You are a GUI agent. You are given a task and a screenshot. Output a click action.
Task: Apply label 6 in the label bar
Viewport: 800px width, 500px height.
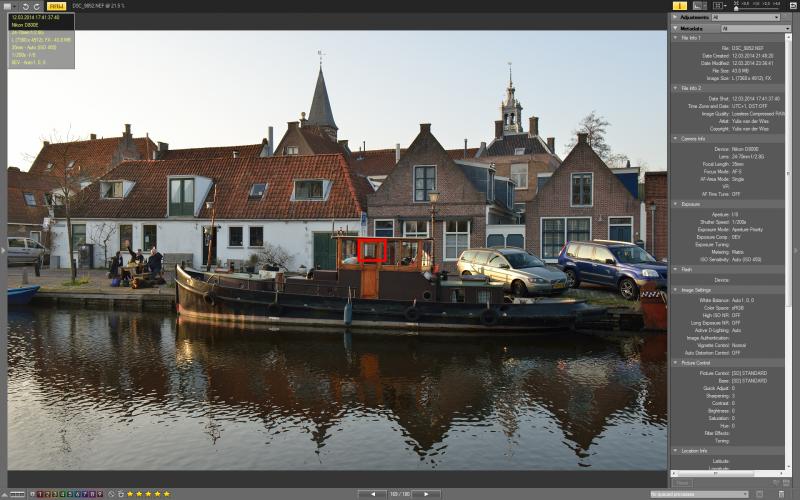click(x=78, y=494)
